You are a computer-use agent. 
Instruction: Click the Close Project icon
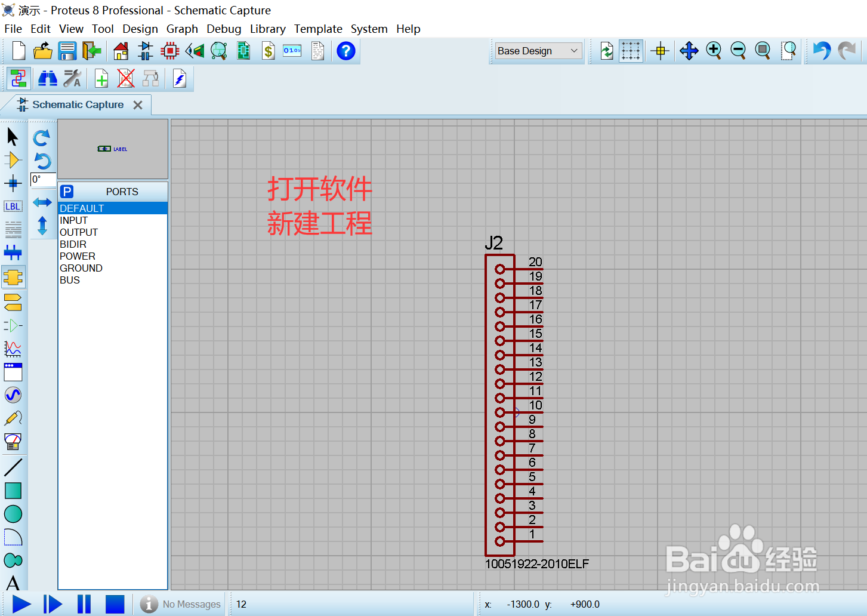pyautogui.click(x=92, y=51)
